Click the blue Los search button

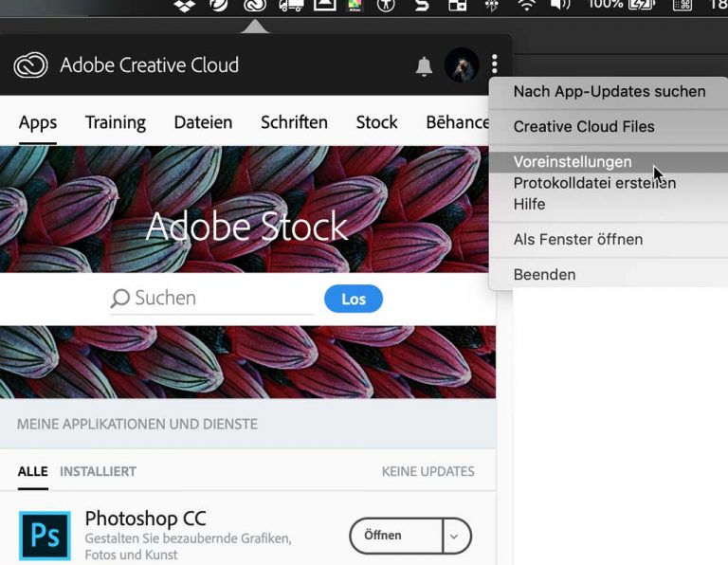tap(354, 299)
